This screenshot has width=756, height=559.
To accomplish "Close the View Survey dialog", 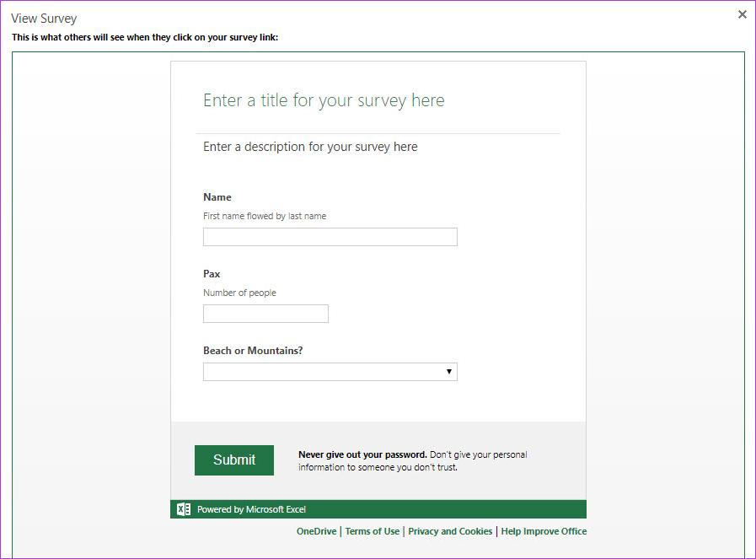I will [743, 14].
